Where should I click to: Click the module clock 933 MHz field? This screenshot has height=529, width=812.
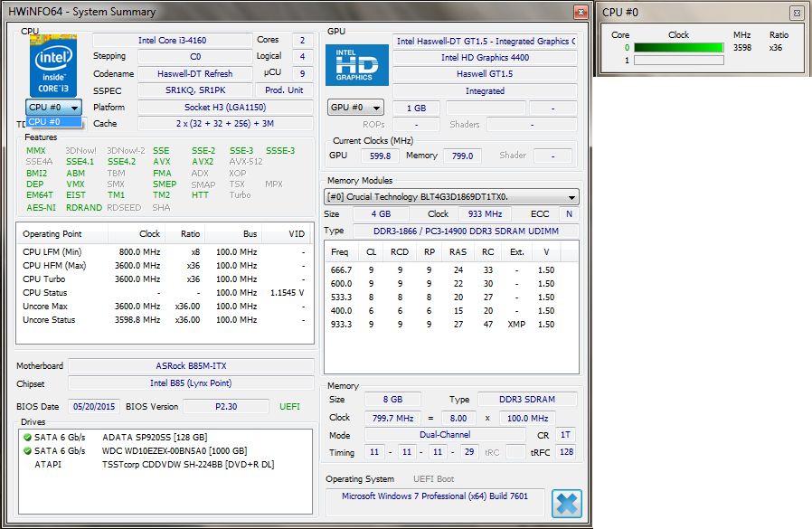(485, 214)
